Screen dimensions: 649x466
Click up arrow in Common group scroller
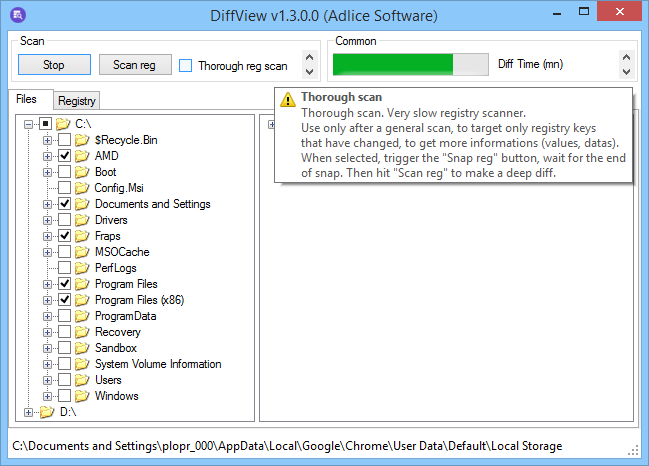click(626, 57)
